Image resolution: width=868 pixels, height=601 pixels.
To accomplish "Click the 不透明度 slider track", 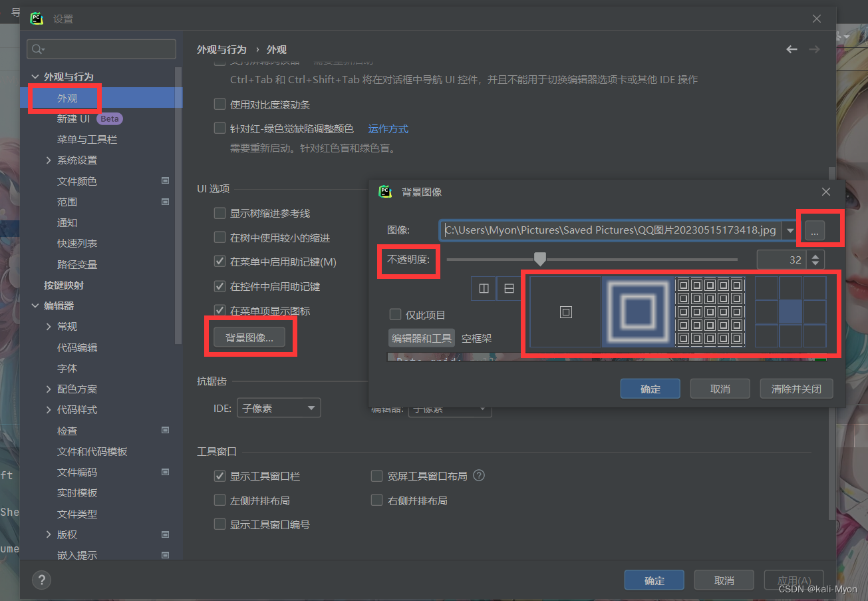I will tap(592, 260).
